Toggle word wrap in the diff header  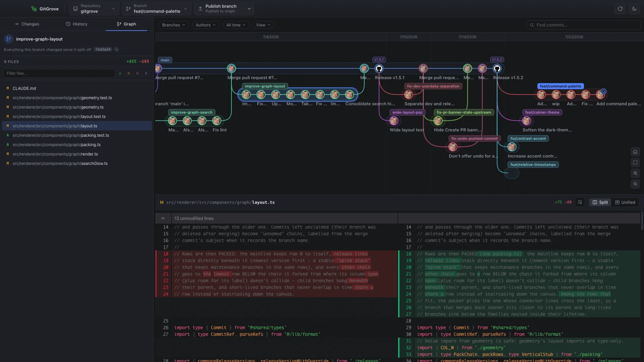pyautogui.click(x=580, y=202)
